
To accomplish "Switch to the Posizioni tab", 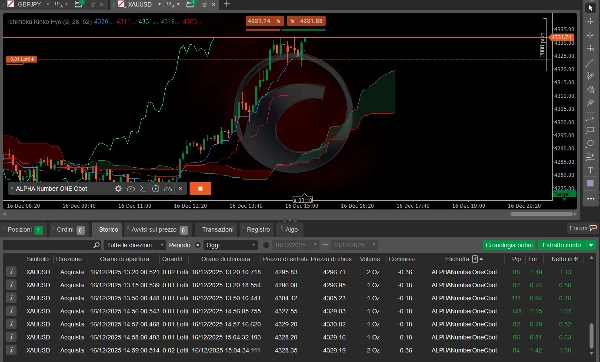I will (24, 230).
